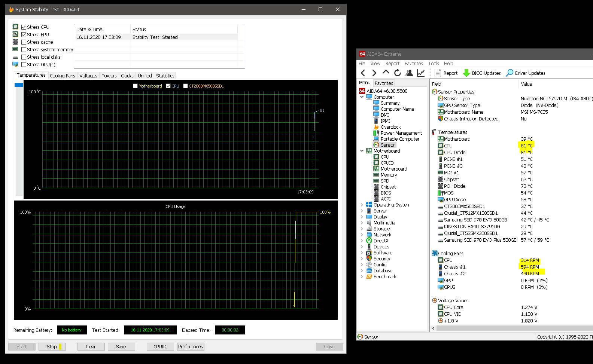Enable Stress GPU(s) checkbox

click(x=24, y=64)
